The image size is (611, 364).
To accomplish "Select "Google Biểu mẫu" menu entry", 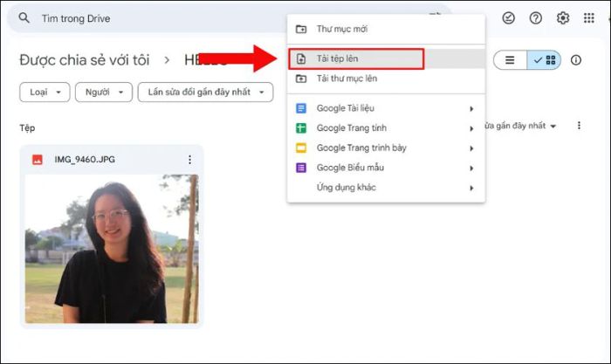I will (386, 168).
